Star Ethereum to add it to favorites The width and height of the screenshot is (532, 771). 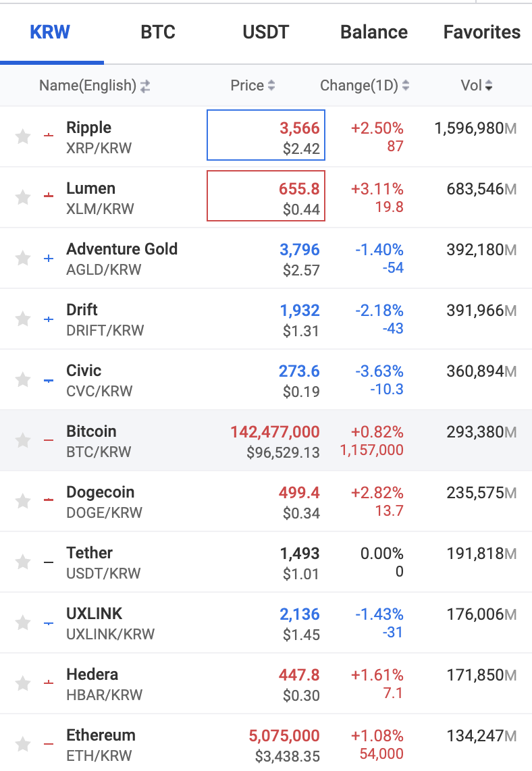coord(22,744)
